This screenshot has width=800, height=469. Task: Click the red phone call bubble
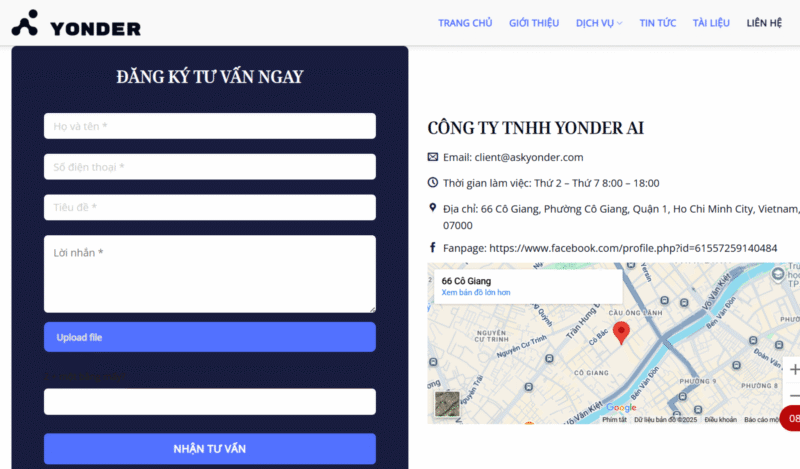[x=791, y=418]
